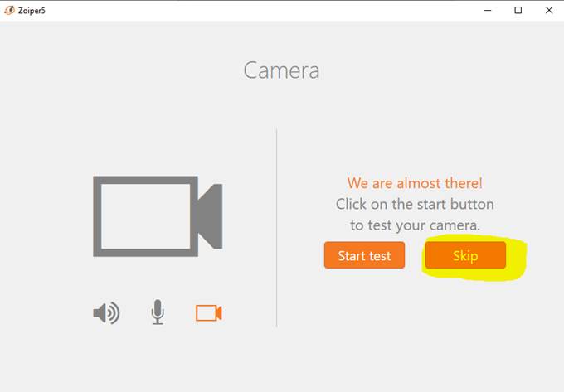Click the 'We are almost there!' message
The width and height of the screenshot is (564, 392).
point(415,183)
